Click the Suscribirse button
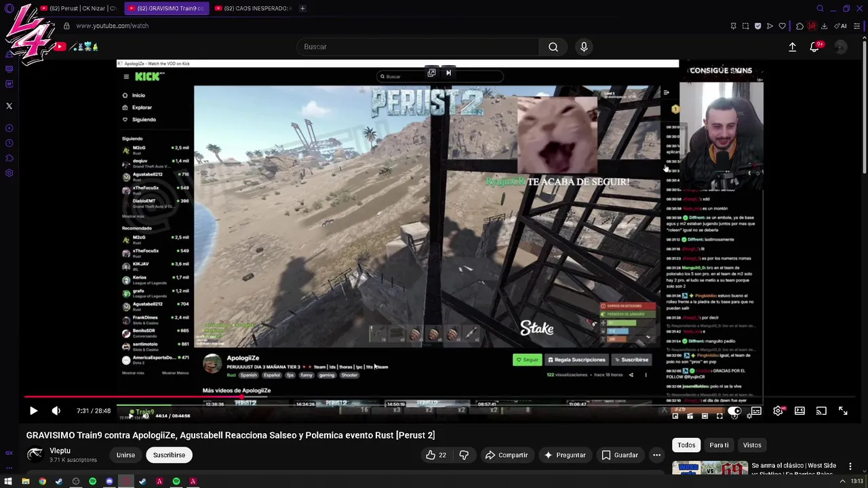This screenshot has height=488, width=868. click(x=169, y=455)
